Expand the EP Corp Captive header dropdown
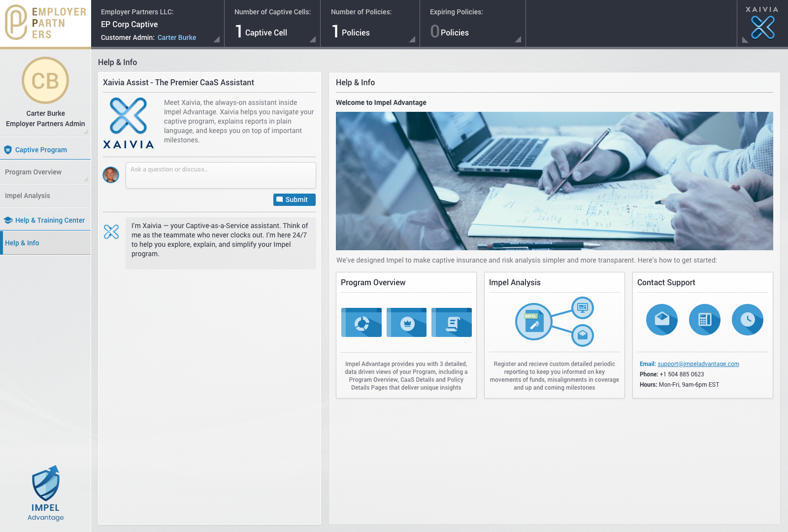 tap(216, 39)
